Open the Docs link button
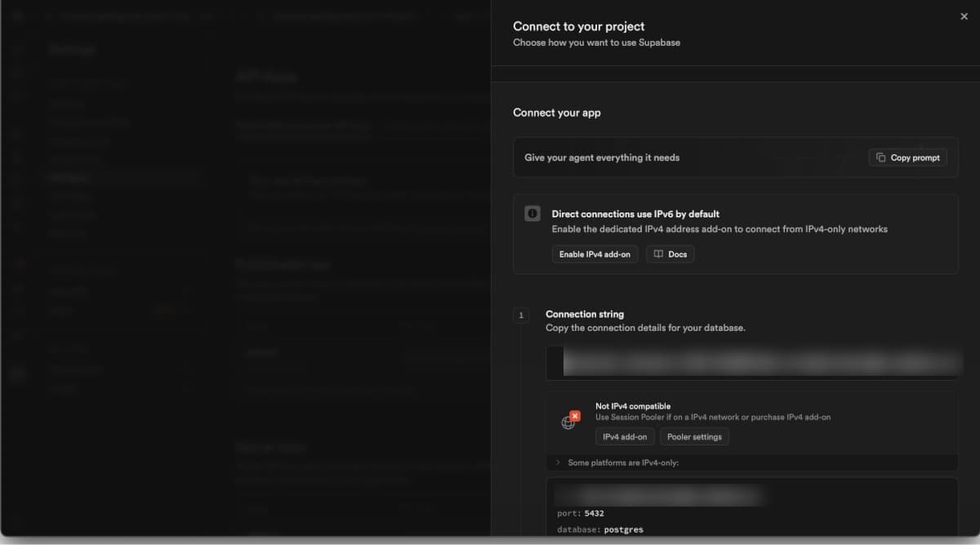The height and width of the screenshot is (545, 980). click(x=670, y=254)
